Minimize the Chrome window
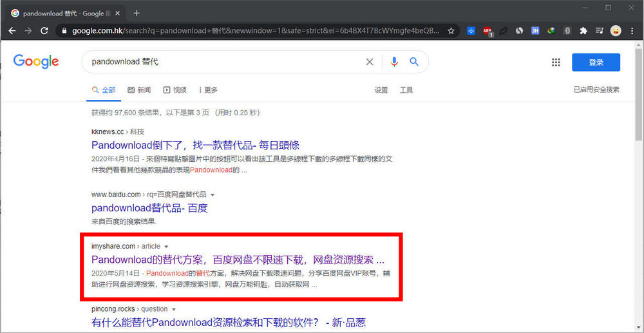 click(585, 7)
